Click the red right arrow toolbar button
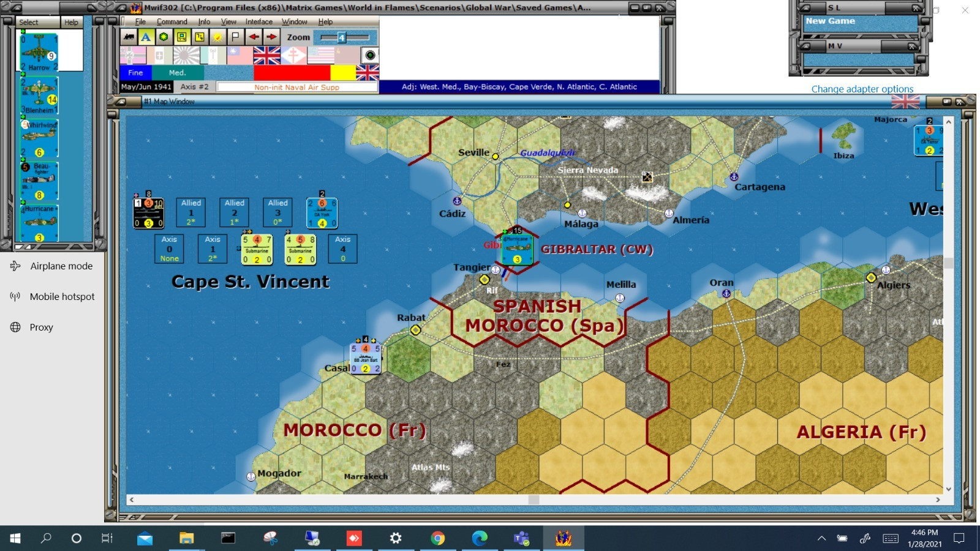This screenshot has height=551, width=980. click(x=271, y=37)
